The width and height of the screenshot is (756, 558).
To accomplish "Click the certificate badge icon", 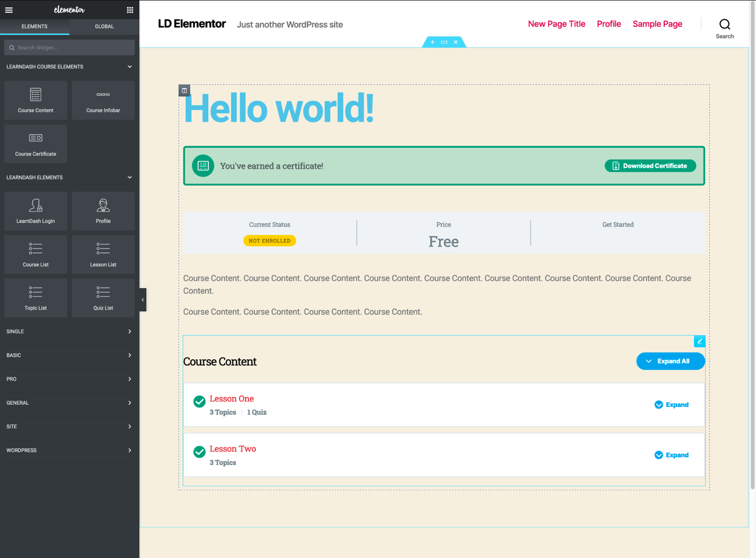I will 203,166.
